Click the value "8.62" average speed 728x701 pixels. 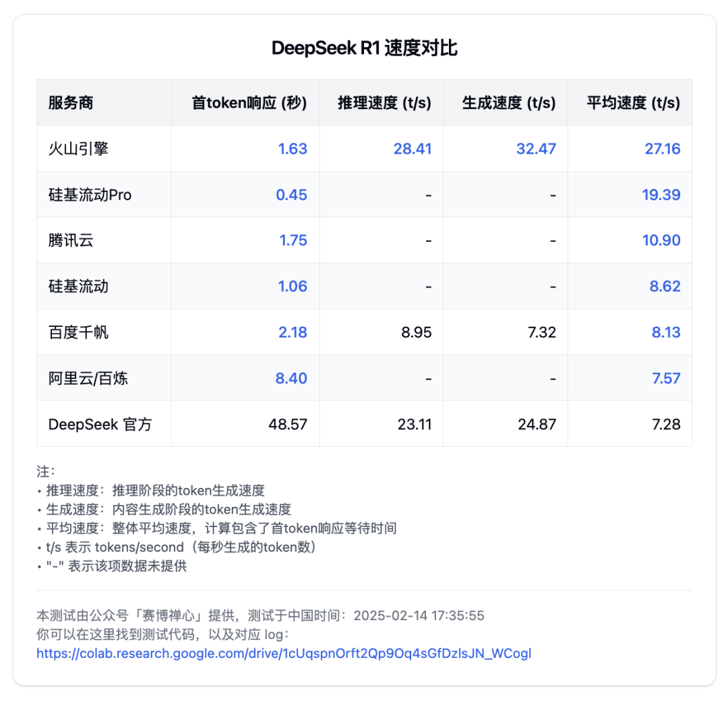point(665,286)
